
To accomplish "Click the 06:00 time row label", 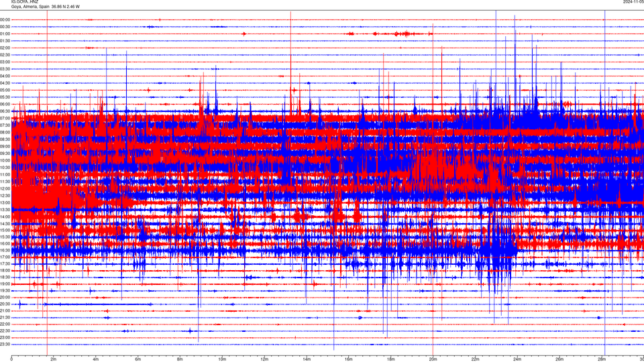I will pyautogui.click(x=5, y=105).
